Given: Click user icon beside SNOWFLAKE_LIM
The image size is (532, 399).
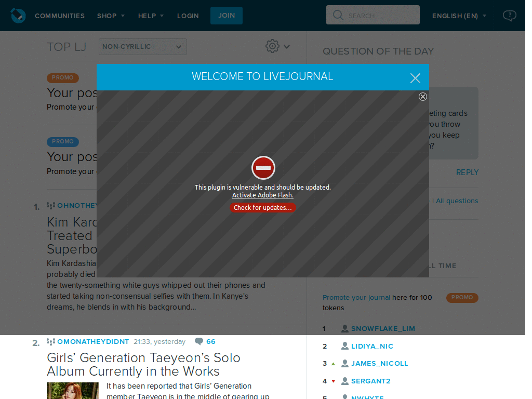Looking at the screenshot, I should (x=345, y=328).
